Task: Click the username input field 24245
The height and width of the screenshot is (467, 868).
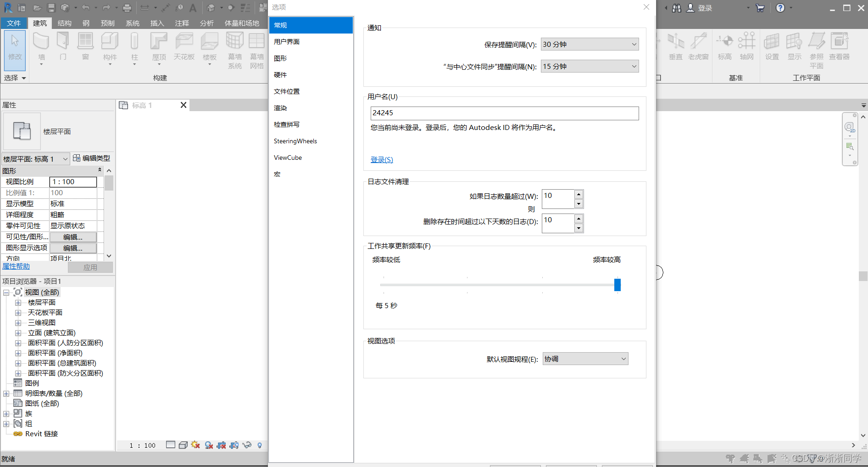Action: [505, 113]
